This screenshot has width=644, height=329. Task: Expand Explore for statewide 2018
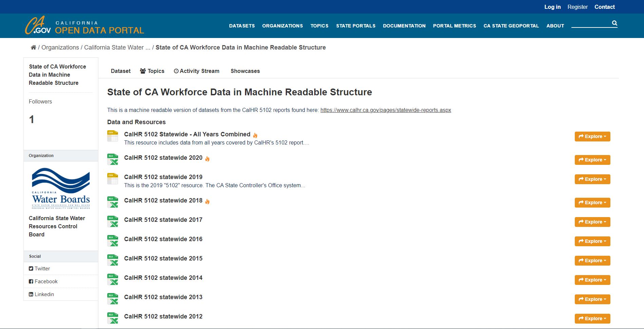[x=592, y=202]
